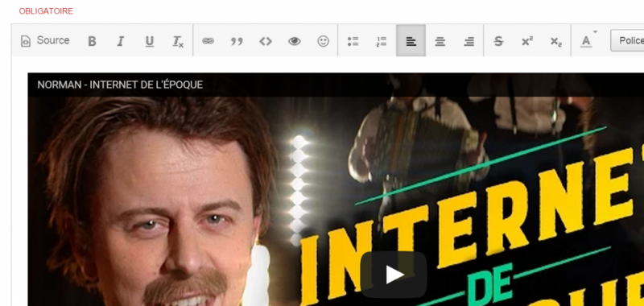
Task: Underline the selected text
Action: [x=150, y=40]
